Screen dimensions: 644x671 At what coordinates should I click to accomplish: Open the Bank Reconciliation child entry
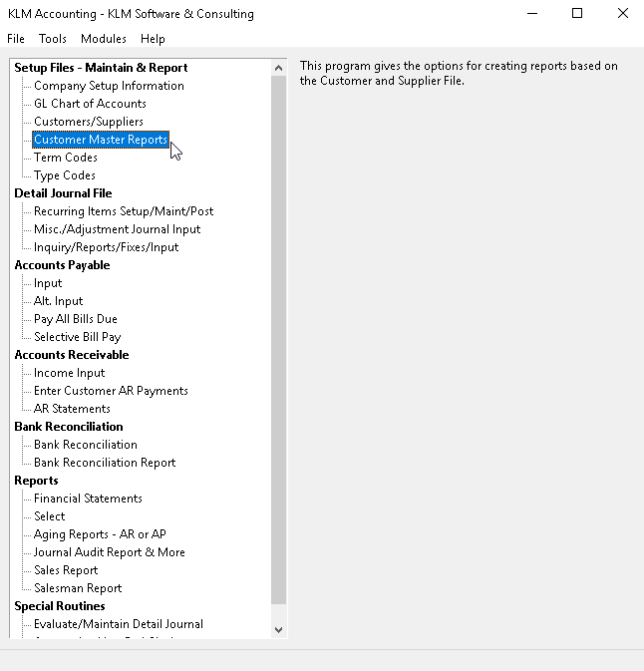[x=86, y=445]
